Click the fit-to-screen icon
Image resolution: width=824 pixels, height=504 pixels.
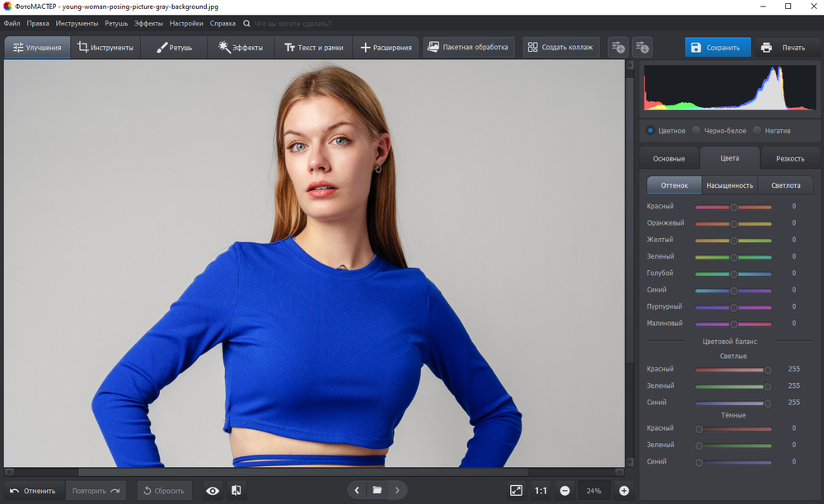(516, 490)
